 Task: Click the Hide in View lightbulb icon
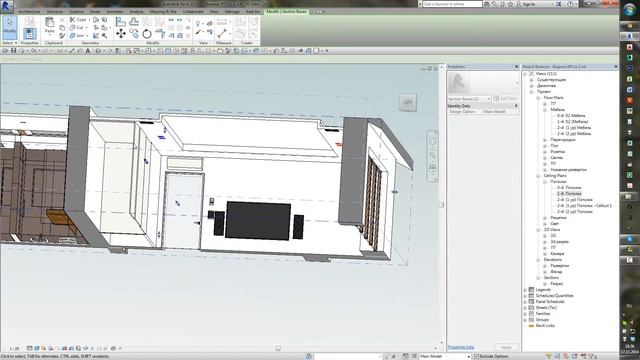pyautogui.click(x=198, y=24)
